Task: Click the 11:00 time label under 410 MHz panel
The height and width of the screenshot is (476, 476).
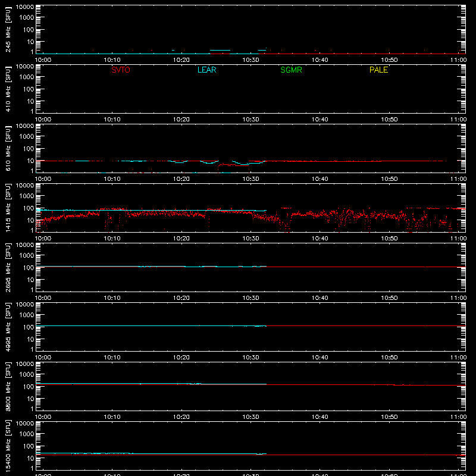Action: tap(458, 120)
